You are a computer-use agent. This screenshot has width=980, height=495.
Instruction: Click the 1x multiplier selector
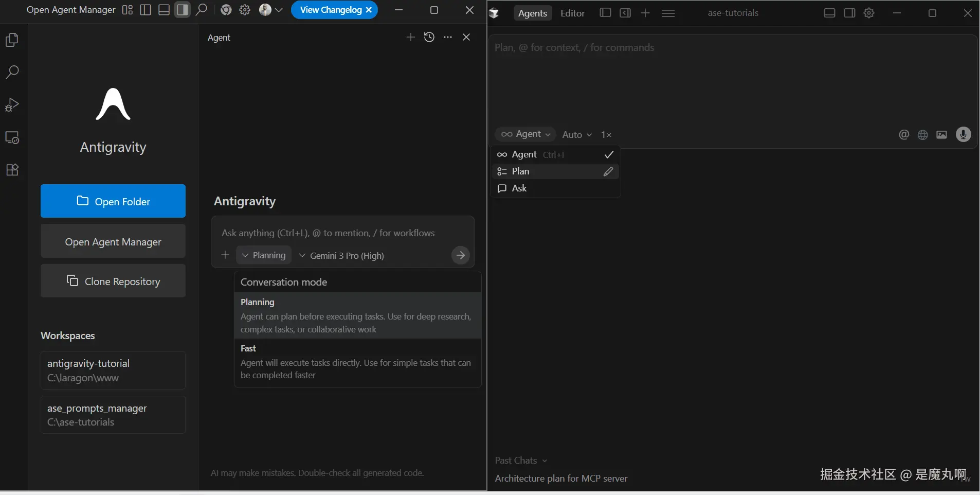[x=606, y=134]
